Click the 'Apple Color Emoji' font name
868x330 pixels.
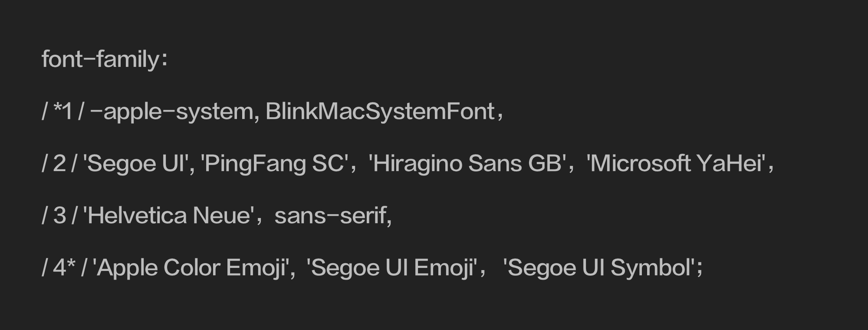(191, 268)
